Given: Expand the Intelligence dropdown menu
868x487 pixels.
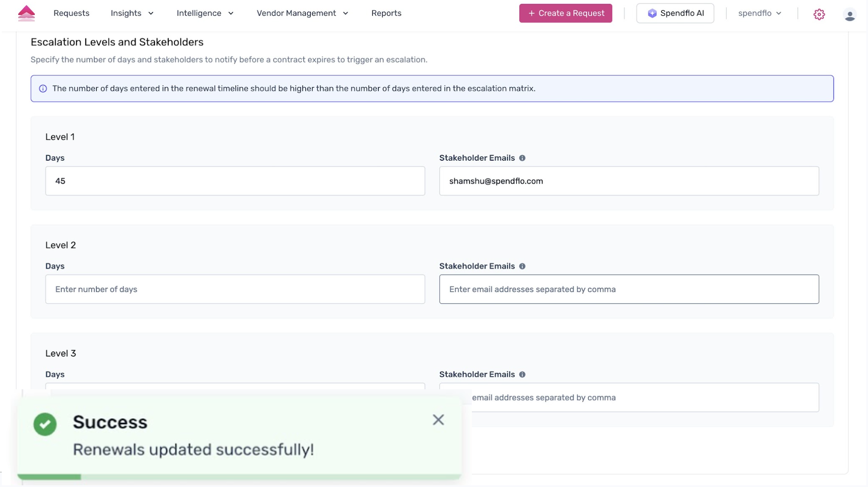Looking at the screenshot, I should (x=205, y=13).
